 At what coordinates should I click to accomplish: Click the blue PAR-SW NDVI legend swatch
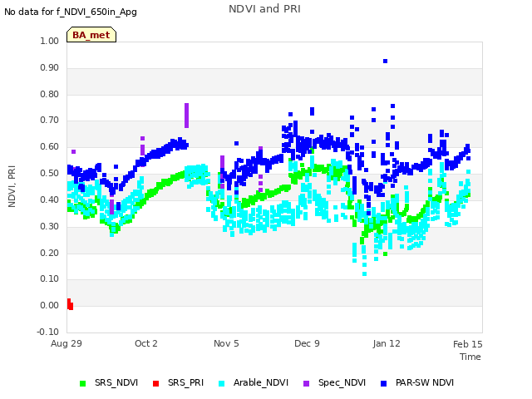point(384,383)
